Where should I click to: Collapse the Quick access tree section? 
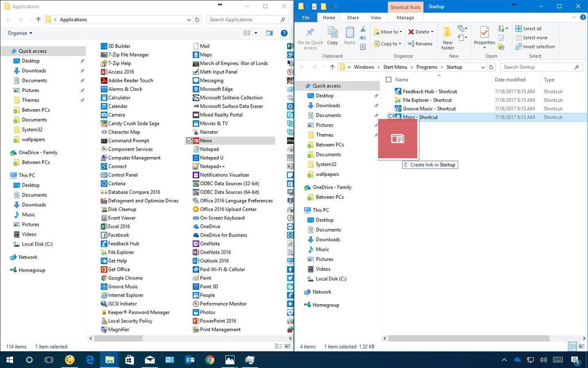303,86
